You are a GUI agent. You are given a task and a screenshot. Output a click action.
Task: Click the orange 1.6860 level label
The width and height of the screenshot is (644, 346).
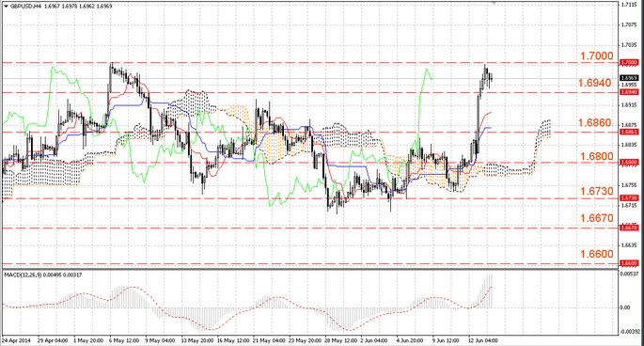[595, 122]
